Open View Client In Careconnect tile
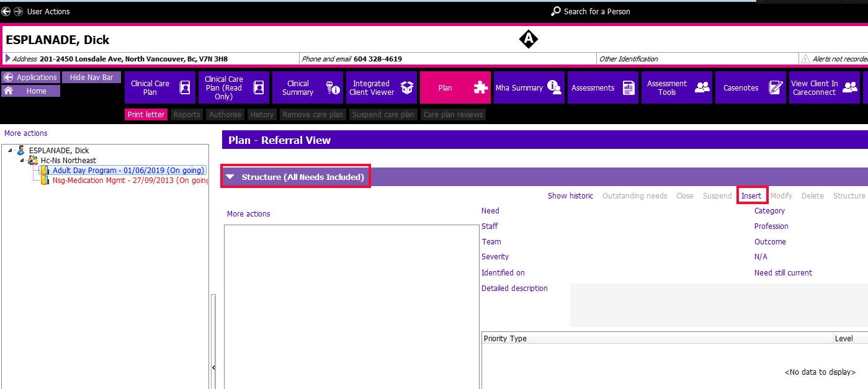 point(825,87)
